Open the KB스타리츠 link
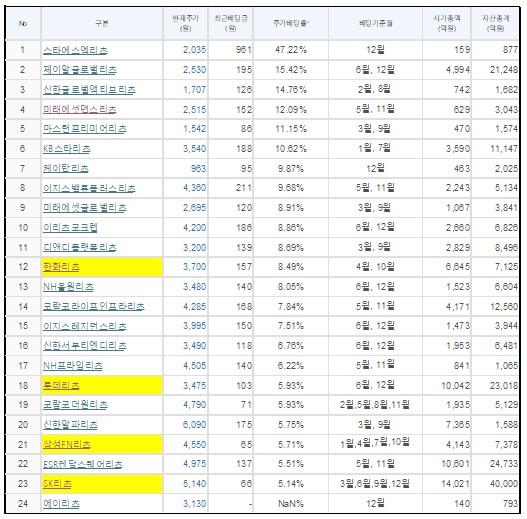Screen dimensions: 527x519 (x=67, y=149)
